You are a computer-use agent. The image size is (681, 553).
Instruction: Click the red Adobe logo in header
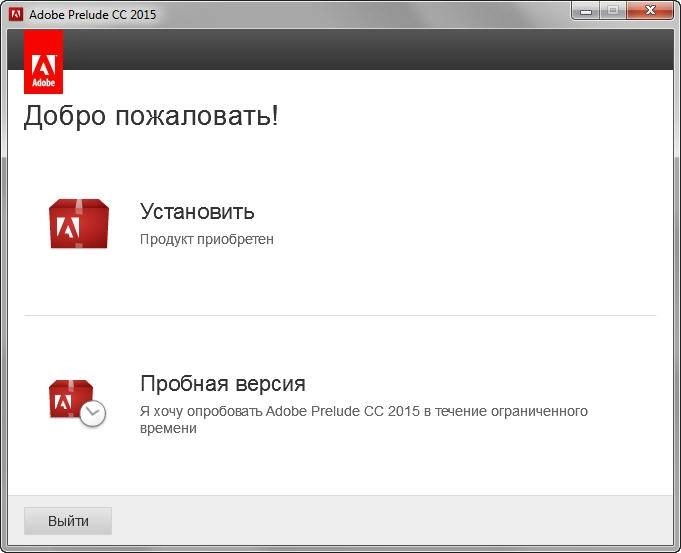[x=43, y=62]
